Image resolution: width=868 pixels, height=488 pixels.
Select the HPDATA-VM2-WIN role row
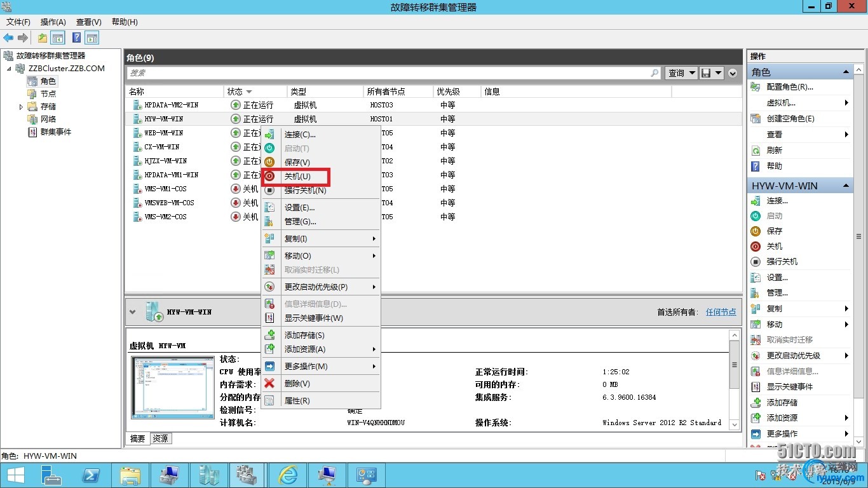[x=433, y=105]
